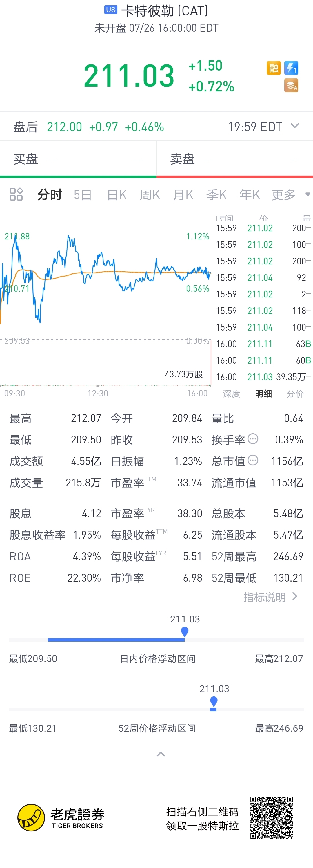313x868 pixels.
Task: Tap the 15:59 211.04 92 trade row
Action: coord(263,278)
